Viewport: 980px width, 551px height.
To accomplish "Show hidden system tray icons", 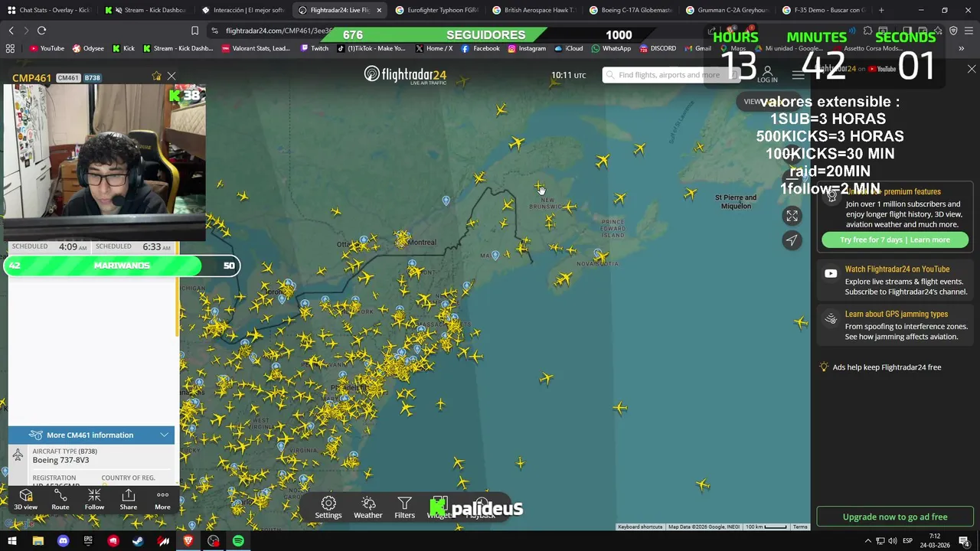I will [867, 541].
